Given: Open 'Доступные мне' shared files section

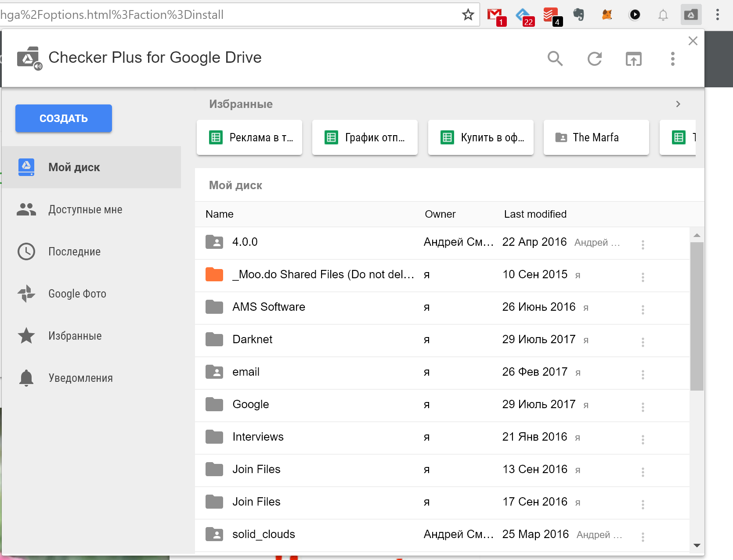Looking at the screenshot, I should (x=85, y=209).
